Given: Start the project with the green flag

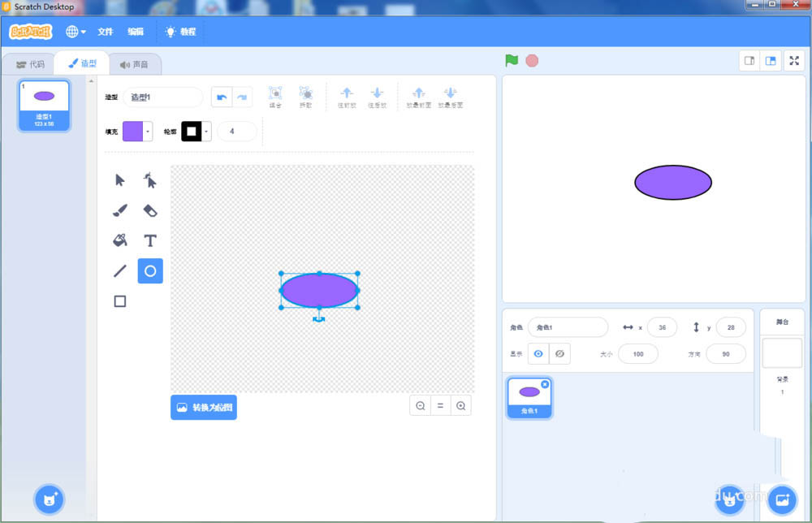Looking at the screenshot, I should tap(511, 60).
